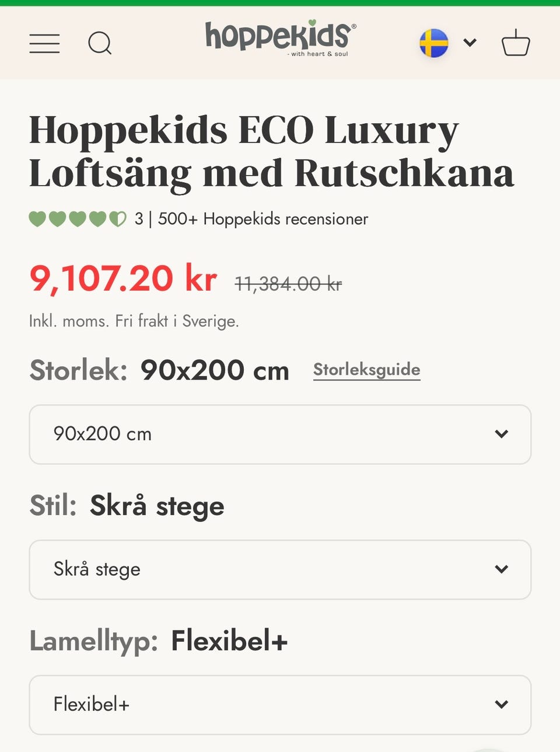The image size is (560, 752).
Task: Open the Flexibel+ slat type dropdown
Action: 280,704
